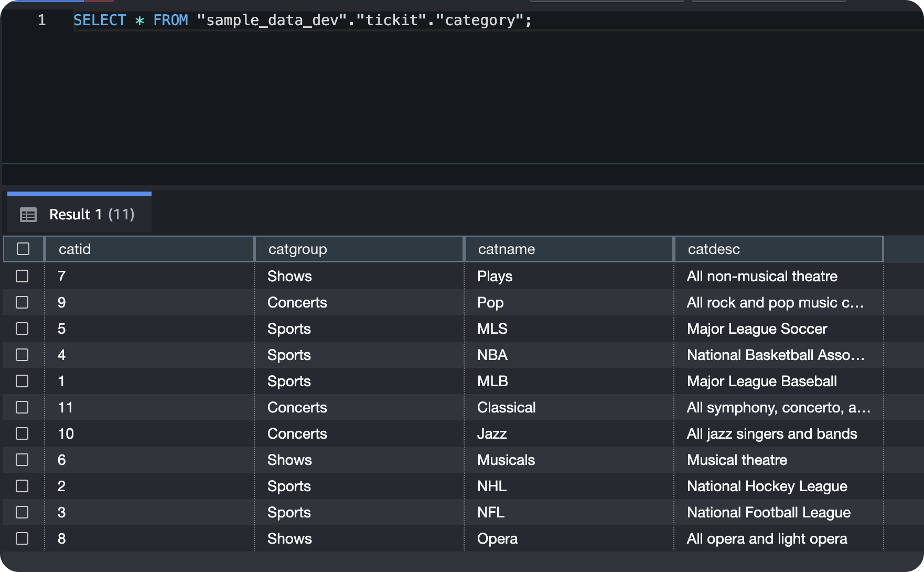Click 'Major League Soccer' description
Image resolution: width=924 pixels, height=572 pixels.
click(x=779, y=329)
